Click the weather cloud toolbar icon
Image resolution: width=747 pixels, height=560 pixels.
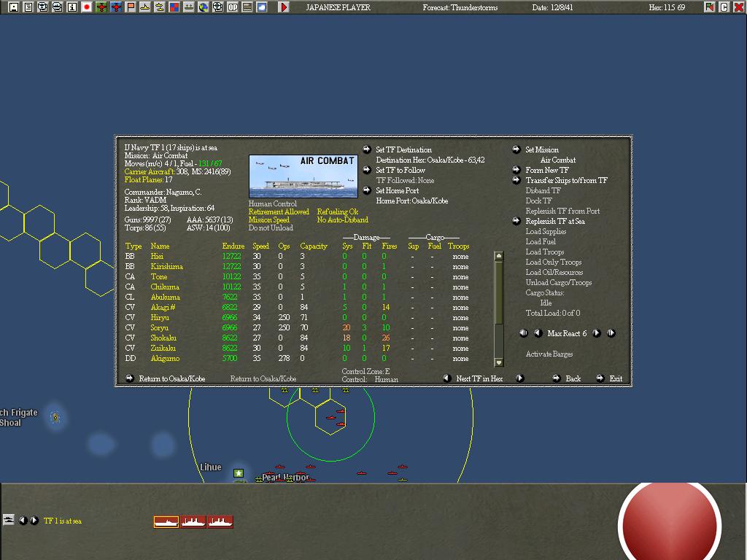point(262,7)
